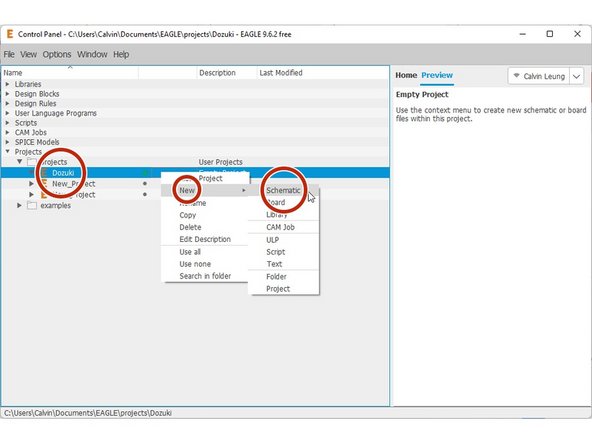Screen dimensions: 592x444
Task: Choose Search in folder
Action: coord(205,276)
